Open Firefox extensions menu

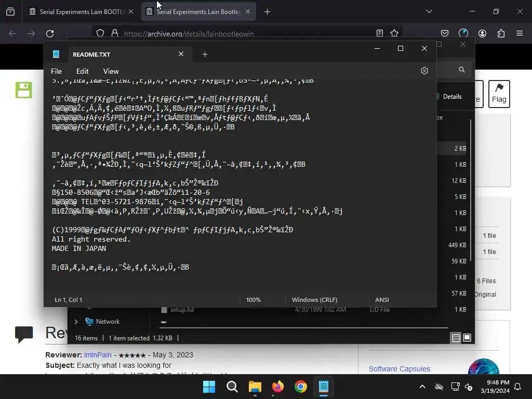[x=501, y=33]
